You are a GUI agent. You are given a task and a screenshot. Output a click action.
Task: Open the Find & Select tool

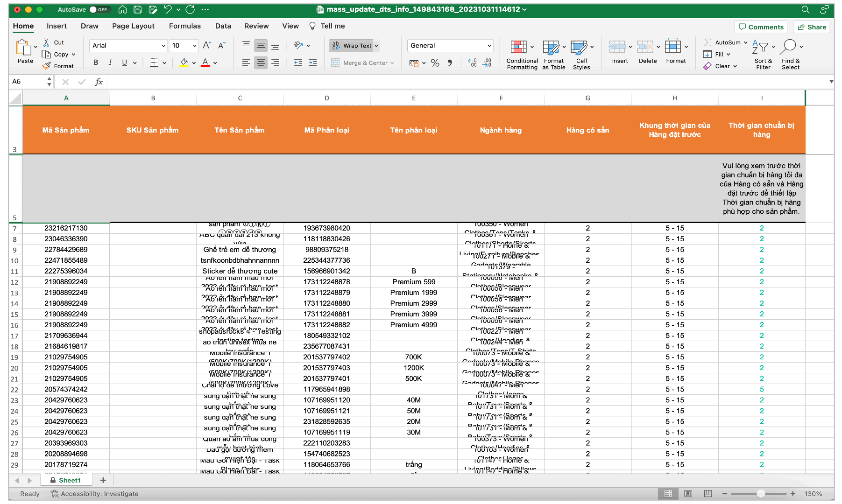(x=788, y=47)
